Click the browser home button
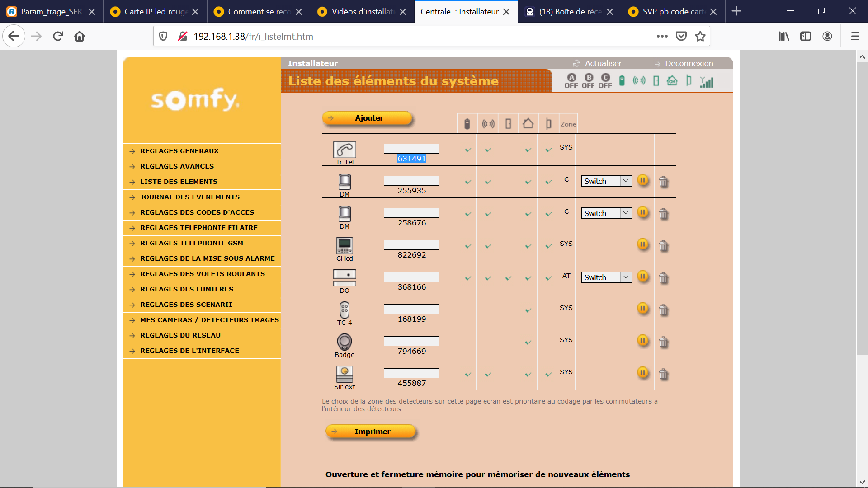The image size is (868, 488). point(80,36)
